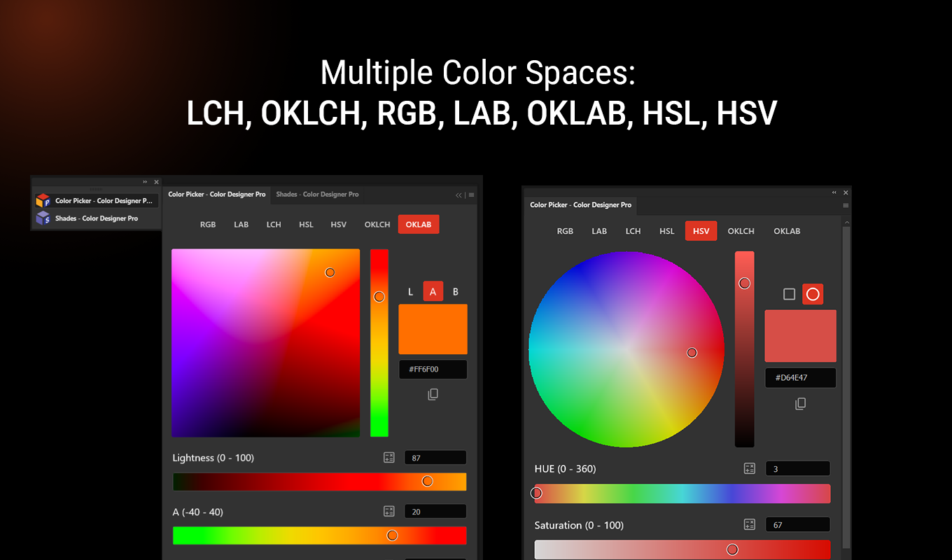Screen dimensions: 952x560
Task: Select the L channel toggle in OKLAB panel
Action: (411, 291)
